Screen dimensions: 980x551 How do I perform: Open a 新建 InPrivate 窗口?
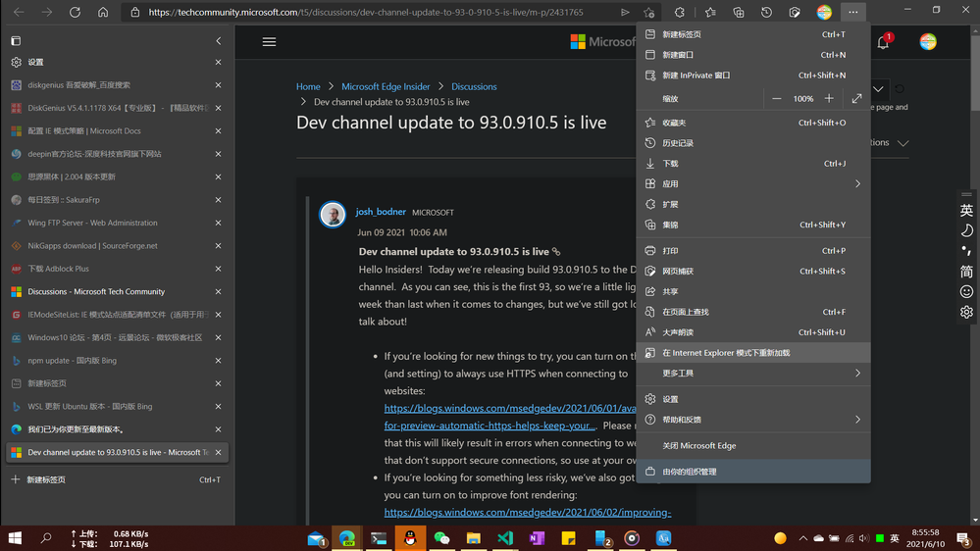(753, 75)
